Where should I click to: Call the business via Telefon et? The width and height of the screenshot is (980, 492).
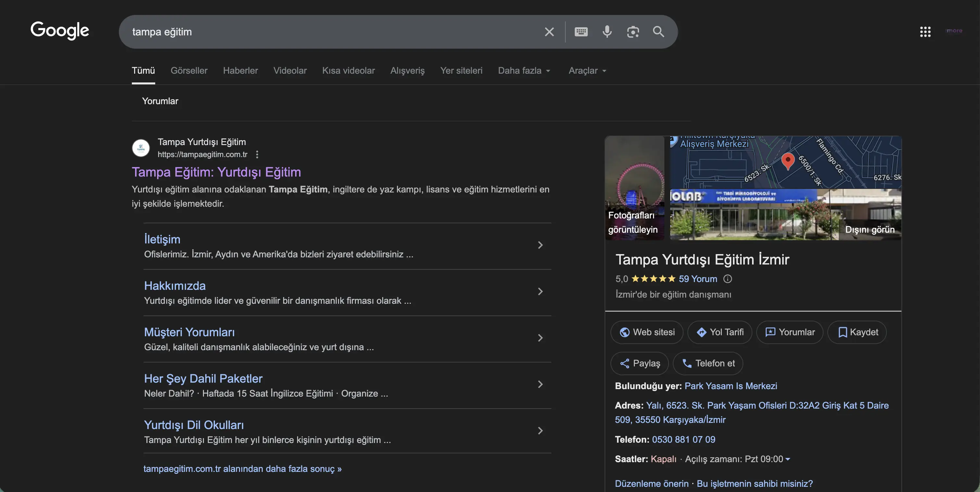point(708,363)
